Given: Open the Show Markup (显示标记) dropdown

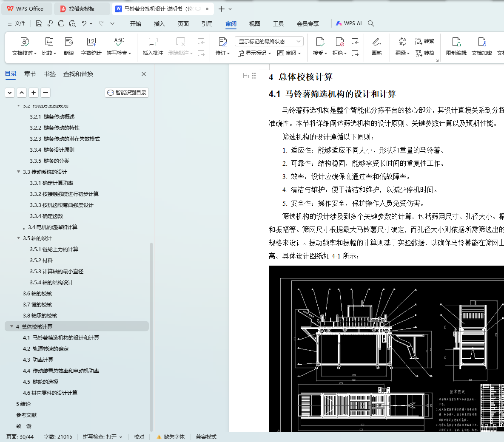Looking at the screenshot, I should pos(254,53).
